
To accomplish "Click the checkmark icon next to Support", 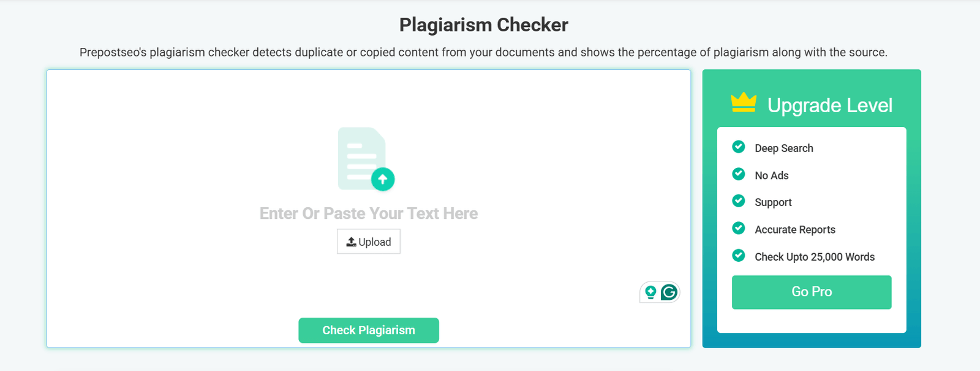I will (x=738, y=201).
